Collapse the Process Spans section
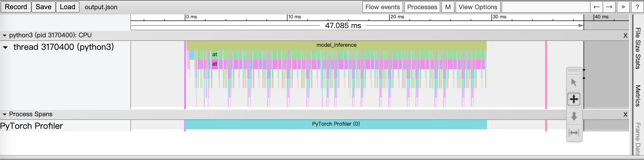Viewport: 644px width, 160px height. 4,114
